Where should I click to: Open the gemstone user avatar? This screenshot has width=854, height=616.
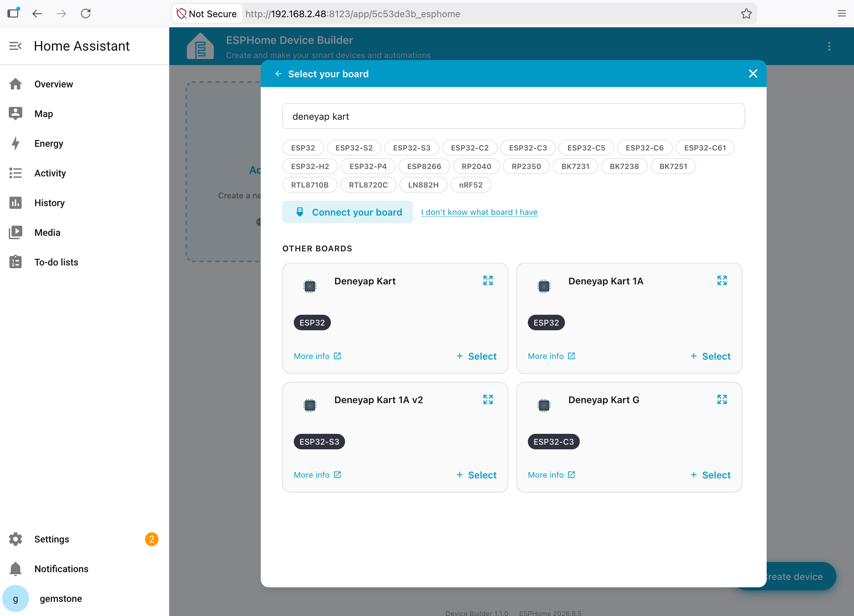[x=16, y=598]
